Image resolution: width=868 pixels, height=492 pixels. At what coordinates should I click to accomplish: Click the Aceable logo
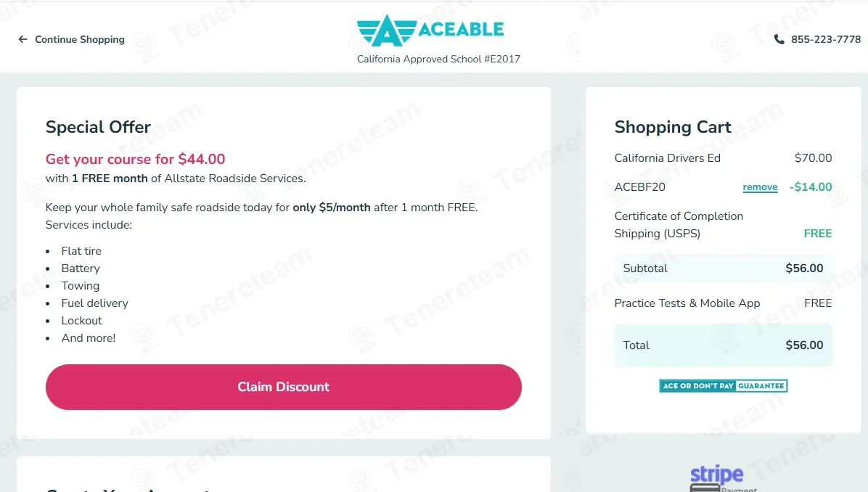(x=430, y=30)
